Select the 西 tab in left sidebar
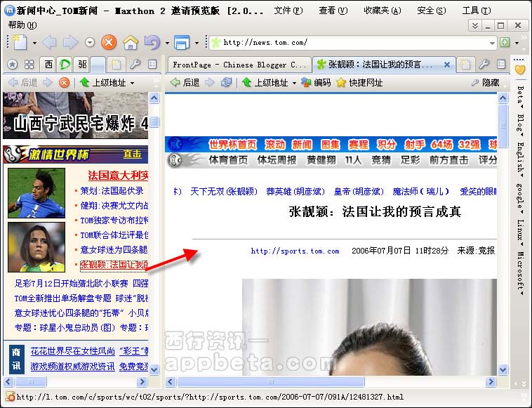This screenshot has width=532, height=408. 48,64
